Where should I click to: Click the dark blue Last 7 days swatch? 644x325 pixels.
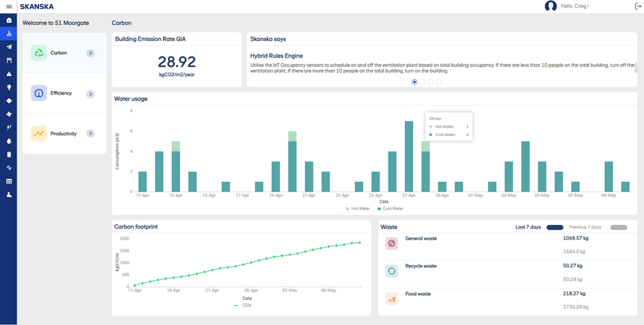[x=554, y=227]
